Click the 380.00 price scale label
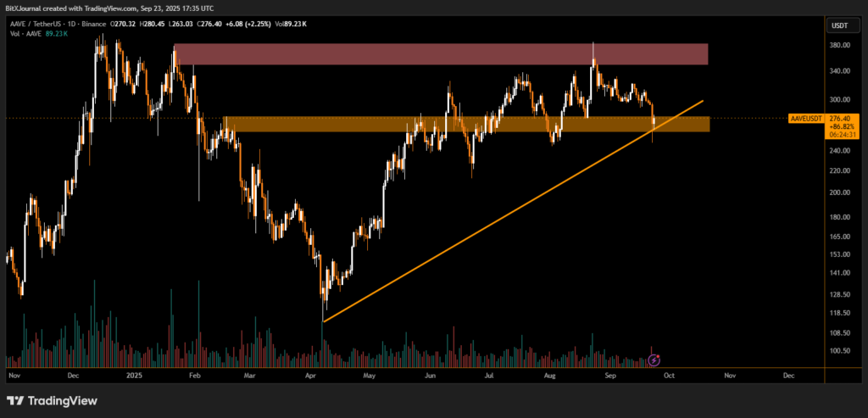The height and width of the screenshot is (418, 868). tap(838, 47)
